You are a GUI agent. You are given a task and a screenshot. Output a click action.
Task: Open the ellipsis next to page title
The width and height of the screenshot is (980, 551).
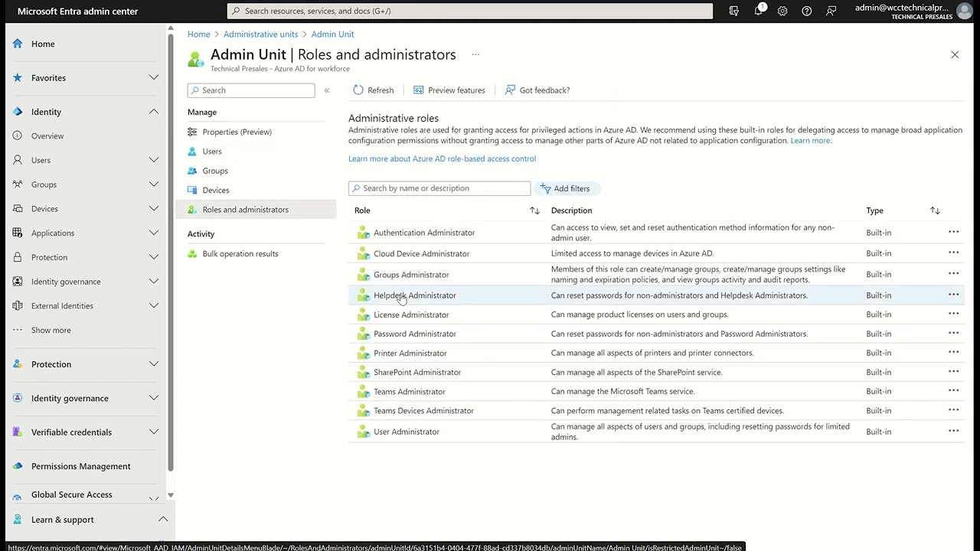(x=475, y=54)
